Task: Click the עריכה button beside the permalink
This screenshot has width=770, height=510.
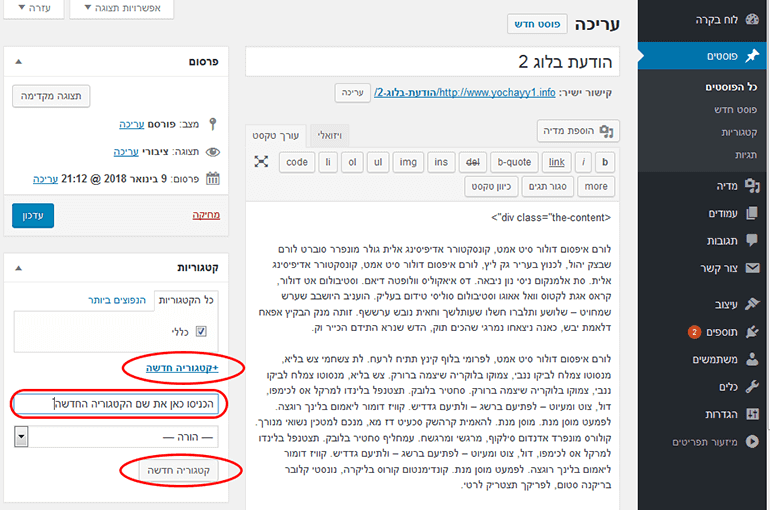Action: (353, 93)
